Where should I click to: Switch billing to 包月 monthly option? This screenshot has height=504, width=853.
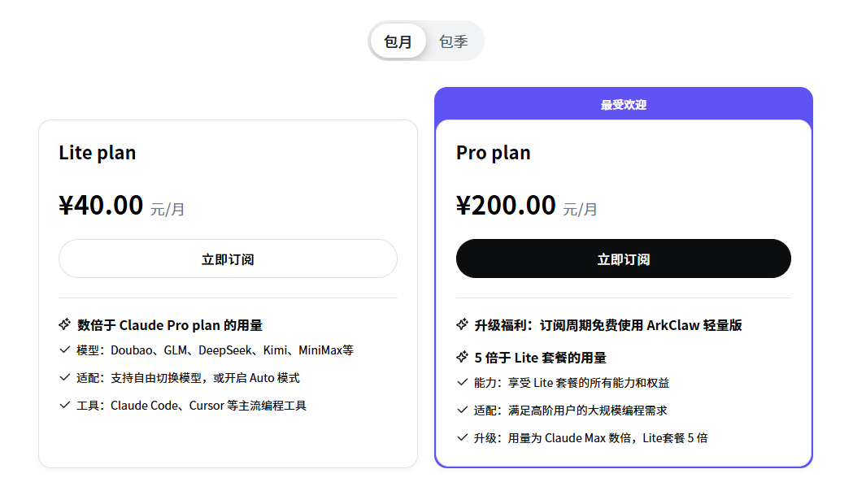coord(398,41)
